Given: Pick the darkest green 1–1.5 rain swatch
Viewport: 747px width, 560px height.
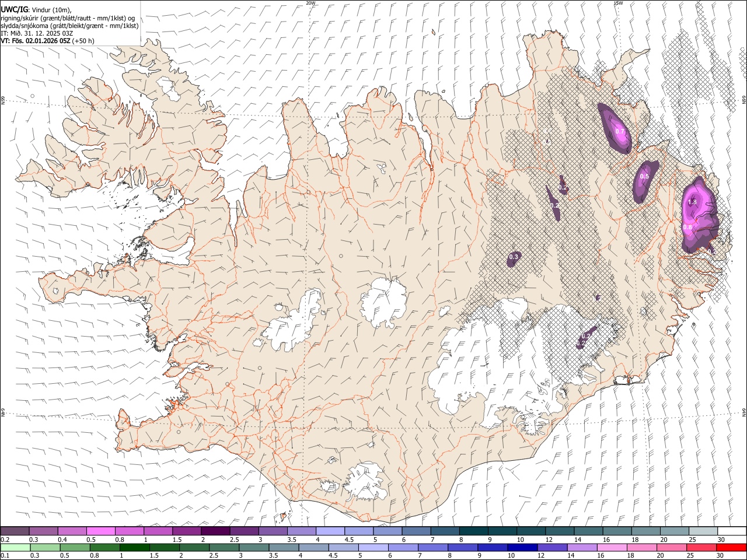Looking at the screenshot, I should coord(134,547).
